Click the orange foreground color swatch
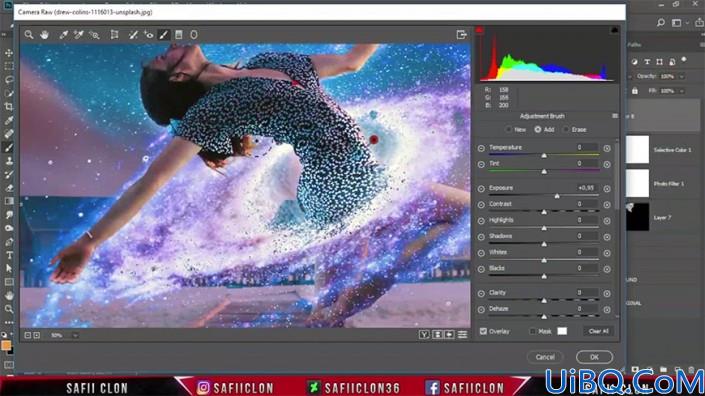 pos(6,345)
